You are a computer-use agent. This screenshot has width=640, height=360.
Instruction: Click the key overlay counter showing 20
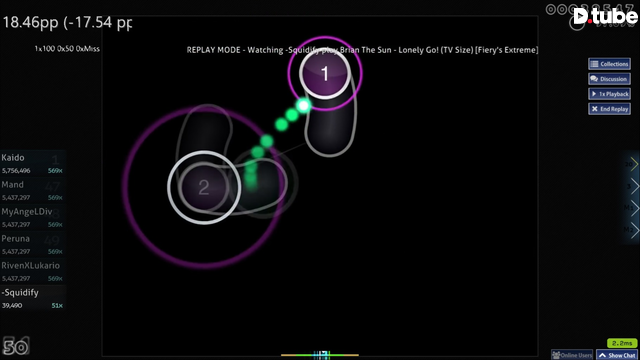pos(631,164)
